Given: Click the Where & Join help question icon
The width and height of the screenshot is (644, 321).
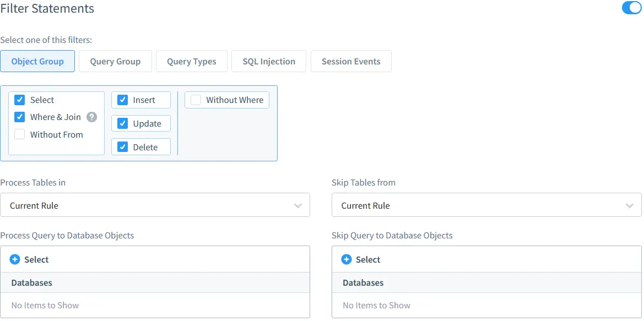Looking at the screenshot, I should [x=92, y=117].
